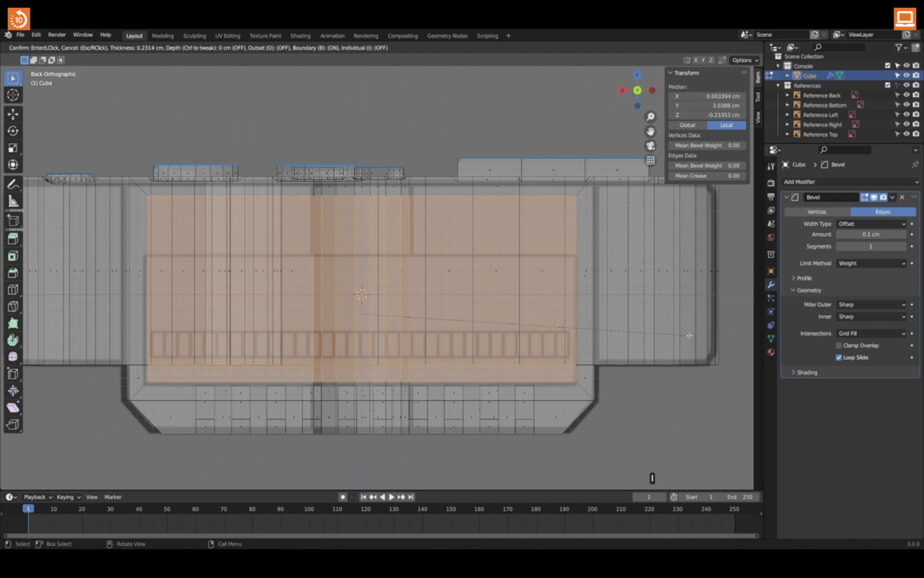Screen dimensions: 924x578
Task: Open the Edit menu
Action: pyautogui.click(x=36, y=35)
